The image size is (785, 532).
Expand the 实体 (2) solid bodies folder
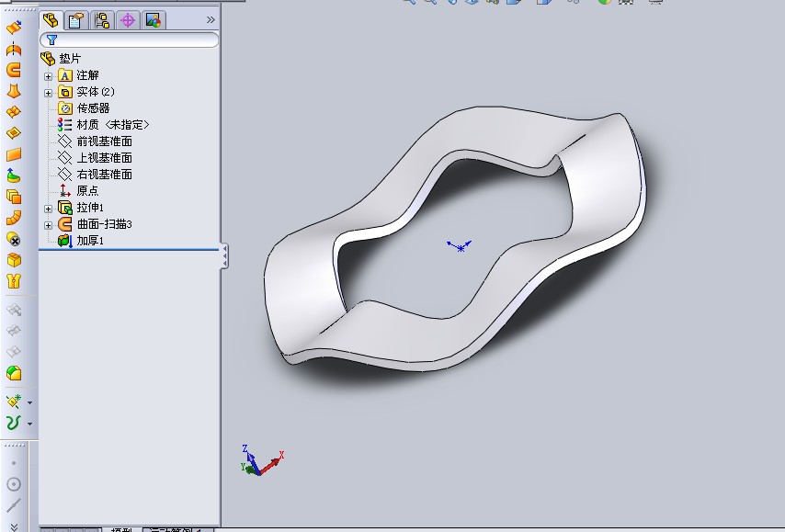click(x=48, y=93)
